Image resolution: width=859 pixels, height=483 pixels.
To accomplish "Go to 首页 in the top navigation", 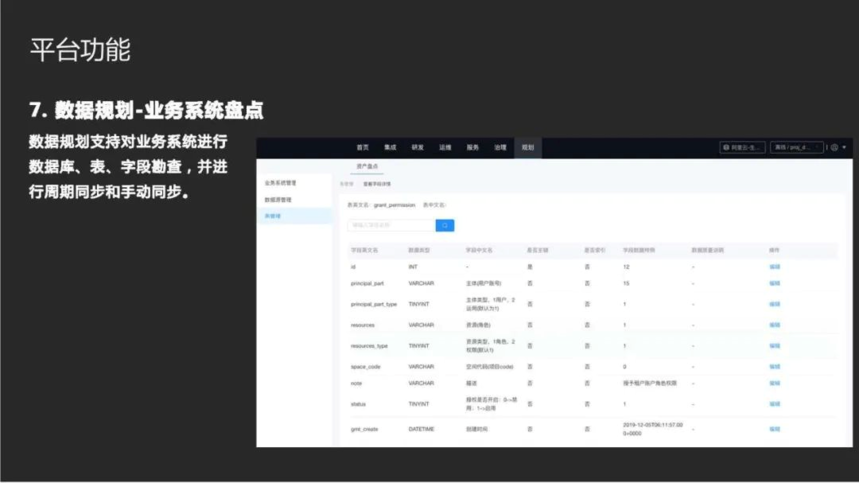I will pyautogui.click(x=363, y=147).
